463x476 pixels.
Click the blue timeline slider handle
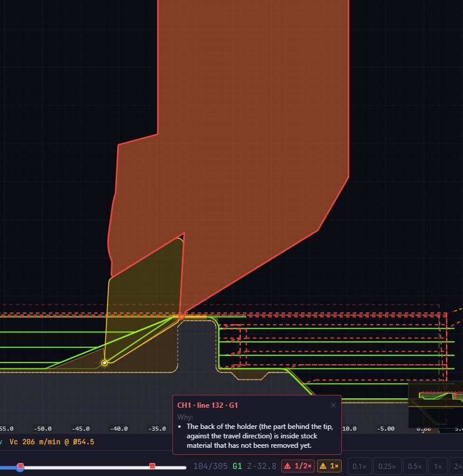tap(20, 468)
